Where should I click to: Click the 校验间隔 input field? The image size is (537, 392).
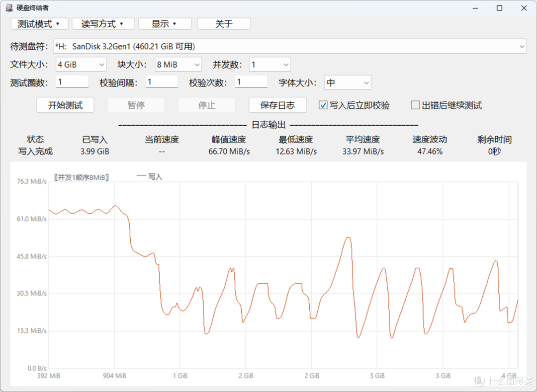[162, 82]
